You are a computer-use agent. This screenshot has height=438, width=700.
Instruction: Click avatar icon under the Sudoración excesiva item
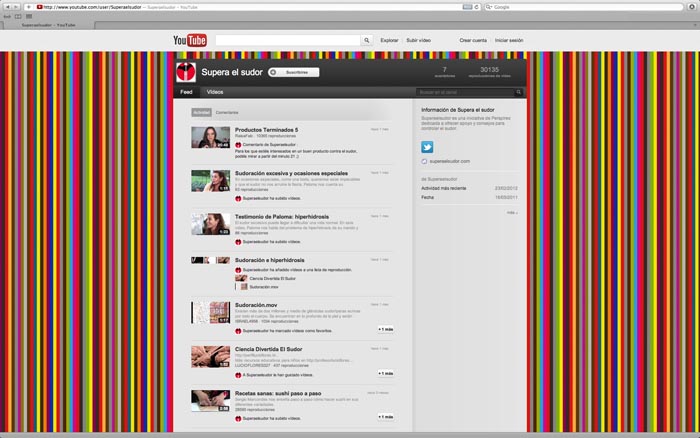point(238,198)
